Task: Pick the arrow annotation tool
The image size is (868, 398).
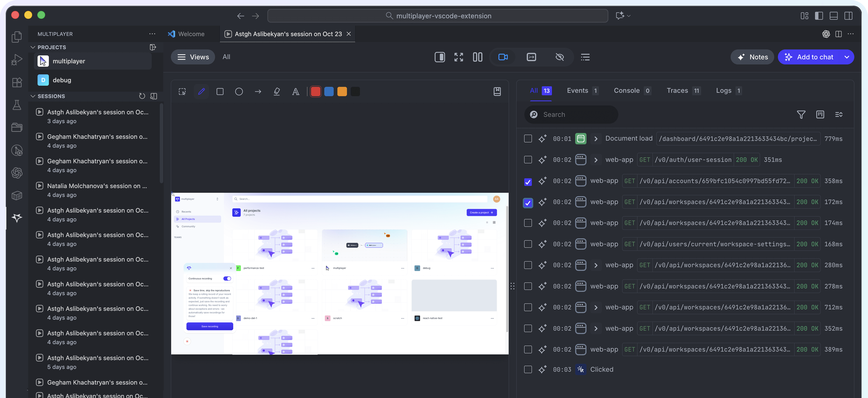Action: tap(258, 91)
